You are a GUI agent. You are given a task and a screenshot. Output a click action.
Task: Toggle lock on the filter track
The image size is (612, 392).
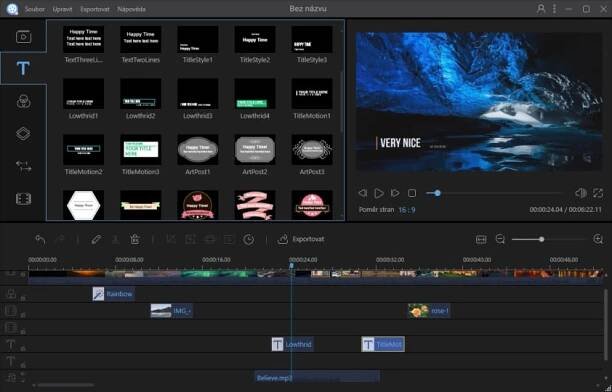click(x=23, y=298)
